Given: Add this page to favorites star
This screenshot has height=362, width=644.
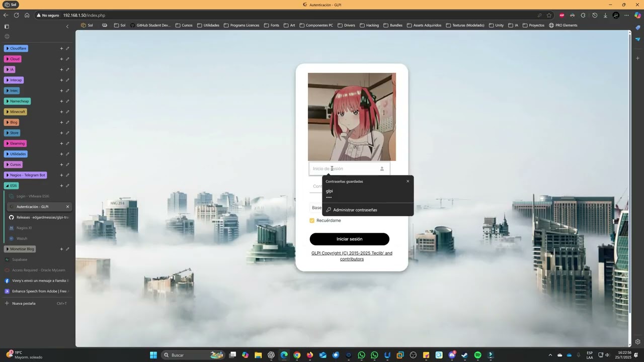Looking at the screenshot, I should pos(549,15).
